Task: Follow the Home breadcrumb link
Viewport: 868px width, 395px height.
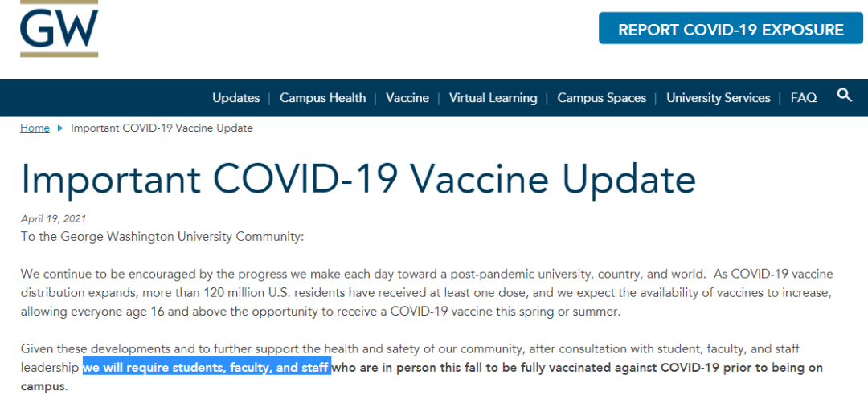Action: tap(35, 128)
